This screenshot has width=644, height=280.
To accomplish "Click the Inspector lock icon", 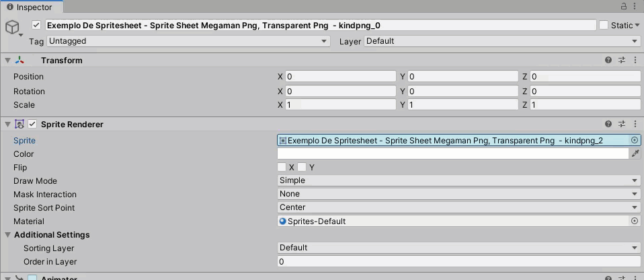I will (623, 6).
